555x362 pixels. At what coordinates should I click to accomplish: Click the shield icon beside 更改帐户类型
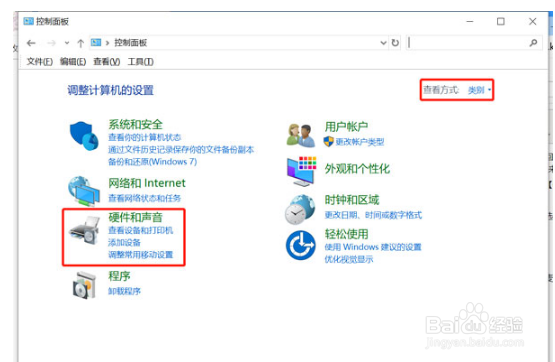pyautogui.click(x=328, y=142)
